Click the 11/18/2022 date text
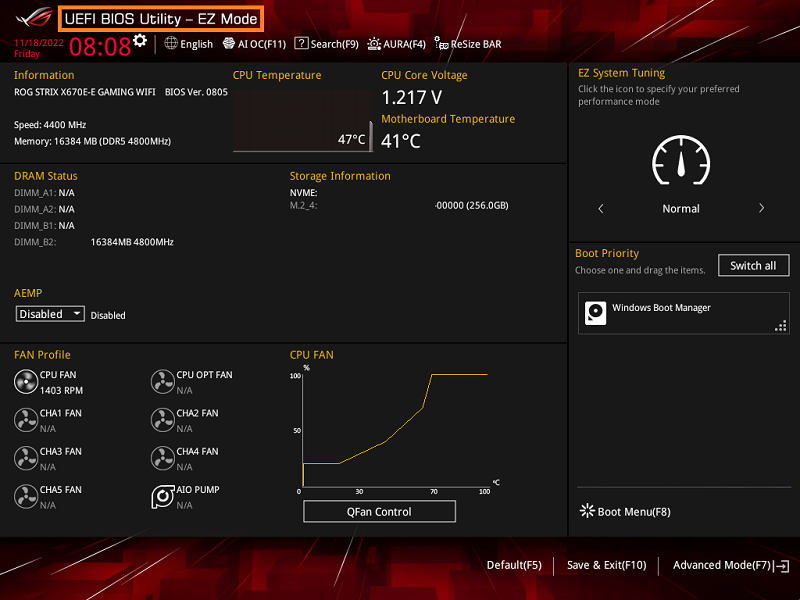Screen dimensions: 800x600 tap(39, 42)
